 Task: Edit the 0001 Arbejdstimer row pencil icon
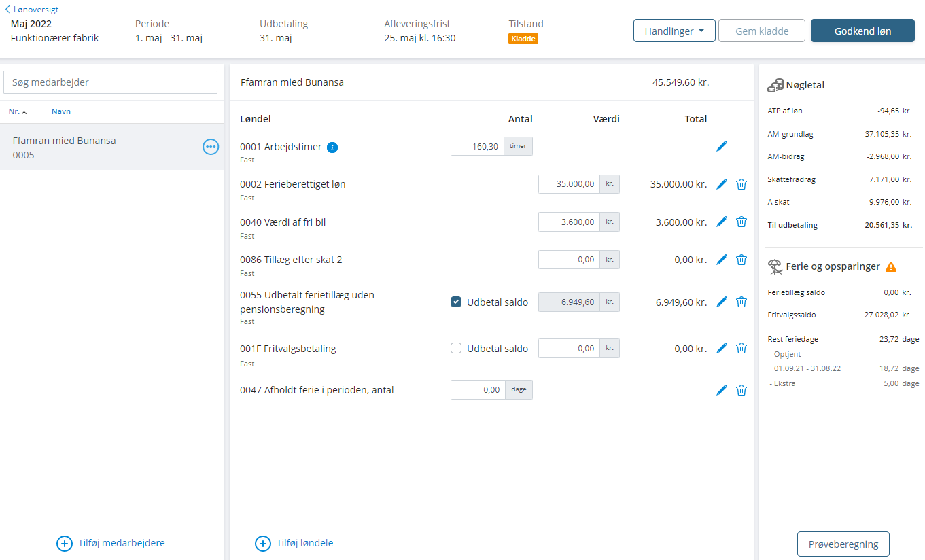(x=722, y=146)
